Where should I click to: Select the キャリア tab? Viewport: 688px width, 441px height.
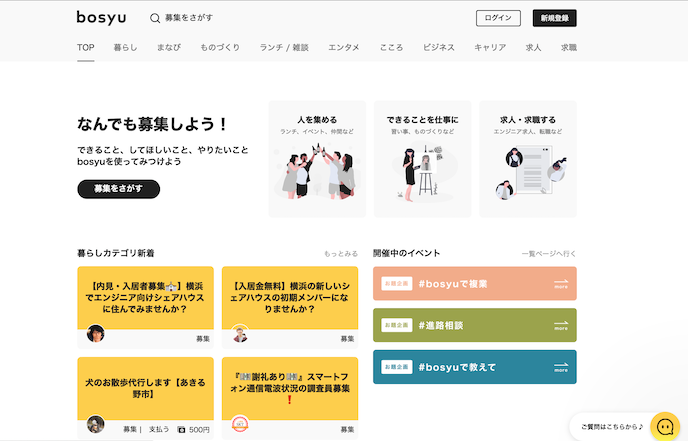[490, 47]
